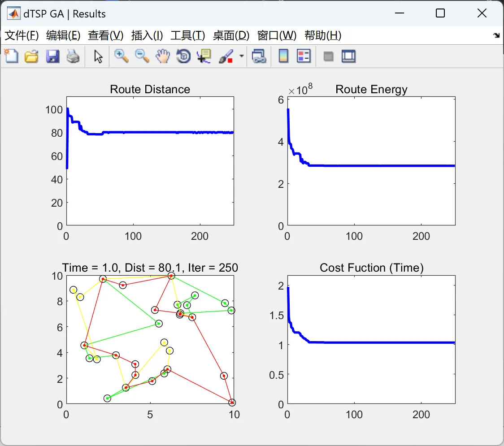Close the dTSP GA Results window

click(482, 13)
